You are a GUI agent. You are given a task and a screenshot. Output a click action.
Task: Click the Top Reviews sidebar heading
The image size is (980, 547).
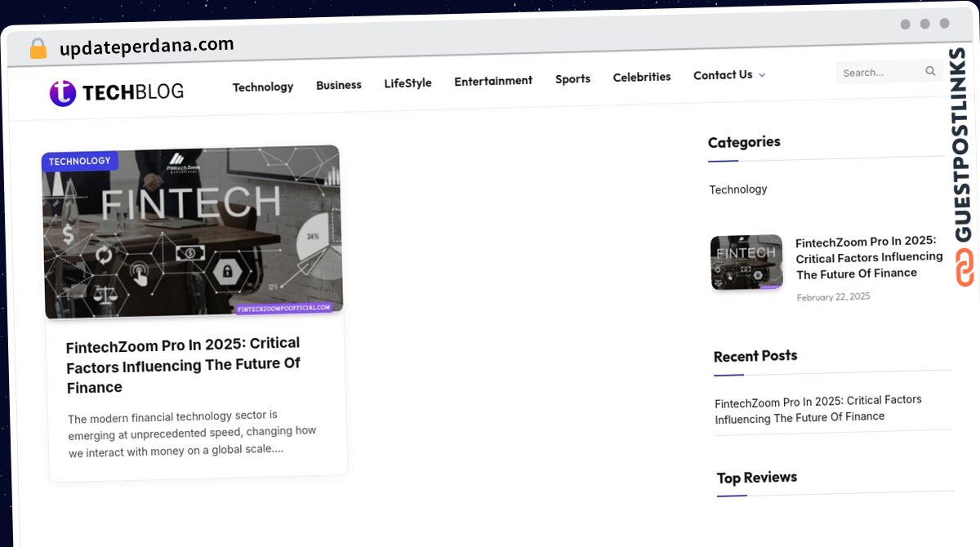pyautogui.click(x=757, y=478)
